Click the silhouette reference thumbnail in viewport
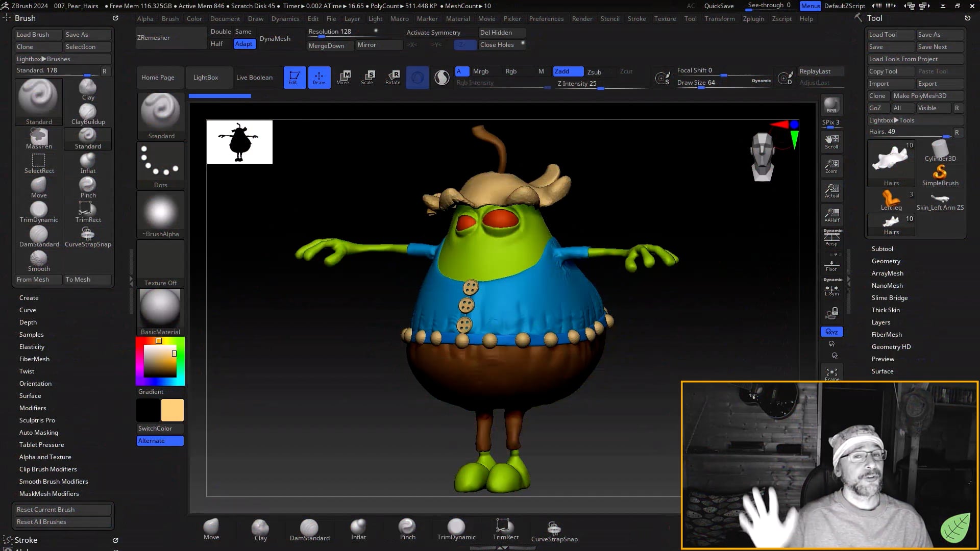The height and width of the screenshot is (551, 980). 239,142
